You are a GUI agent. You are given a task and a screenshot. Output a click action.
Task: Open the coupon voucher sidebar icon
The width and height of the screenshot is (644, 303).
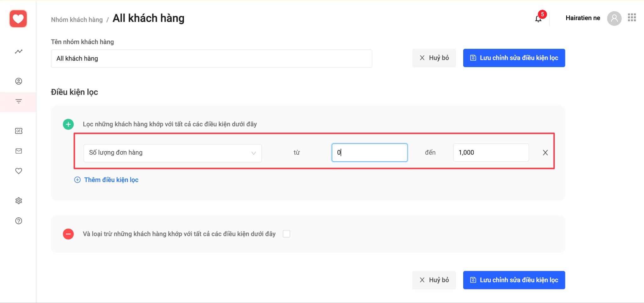pos(19,131)
